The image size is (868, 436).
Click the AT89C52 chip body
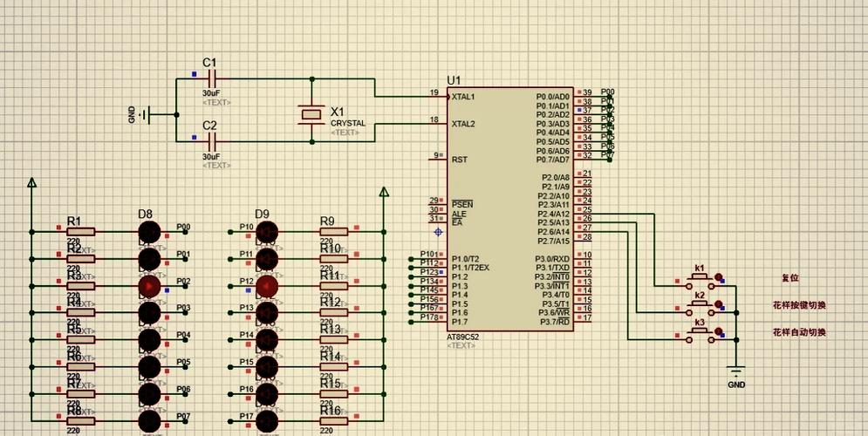point(510,209)
